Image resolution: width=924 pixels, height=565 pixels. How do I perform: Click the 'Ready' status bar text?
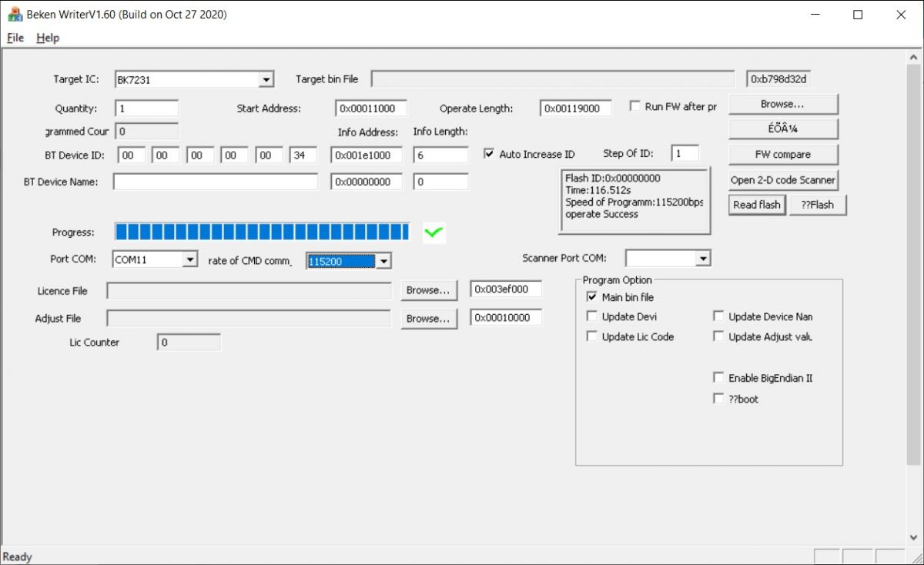[x=18, y=557]
